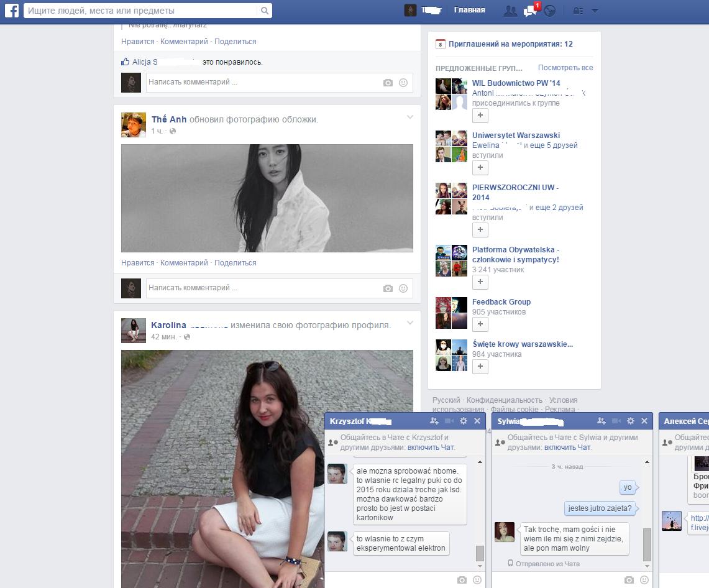
Task: Add friends to Sylwia chat
Action: click(602, 421)
